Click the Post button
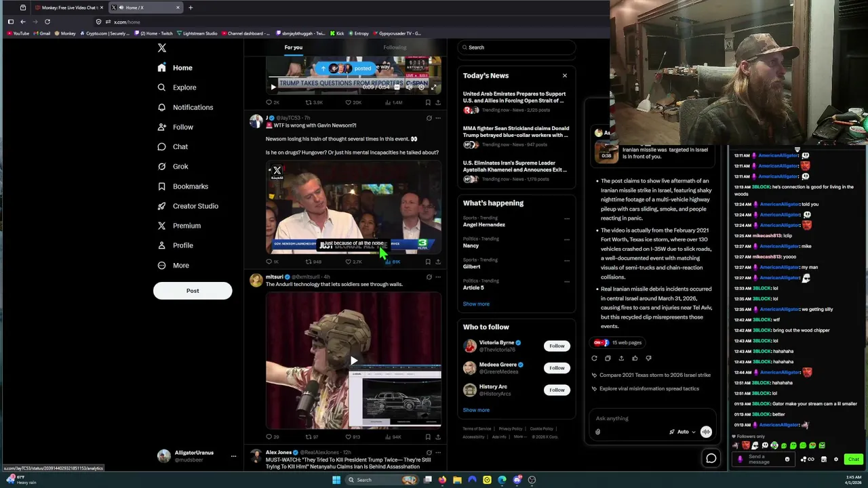Image resolution: width=868 pixels, height=488 pixels. coord(193,291)
